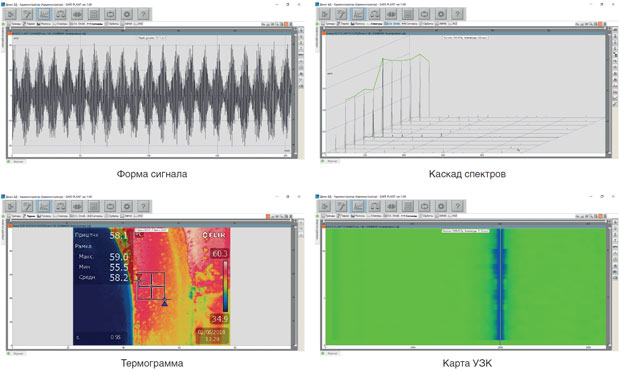The image size is (620, 372).
Task: Open the gear settings in the Термограмма window
Action: (x=127, y=206)
